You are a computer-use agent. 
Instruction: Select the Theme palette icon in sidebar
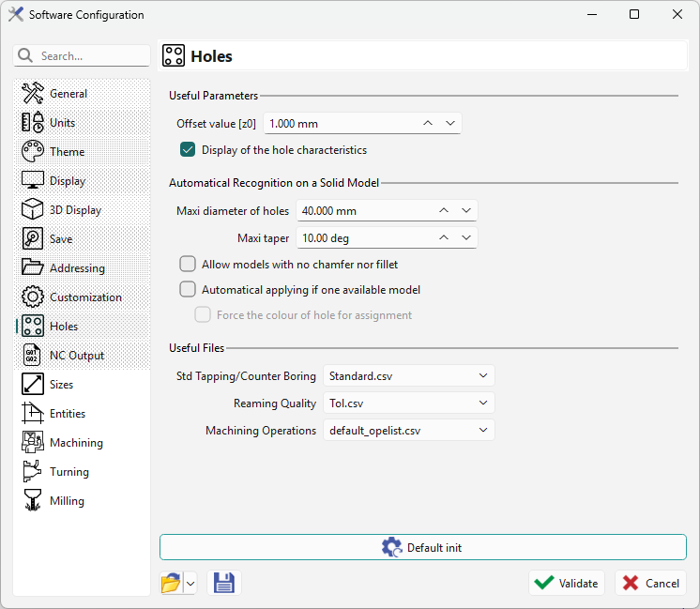tap(33, 152)
